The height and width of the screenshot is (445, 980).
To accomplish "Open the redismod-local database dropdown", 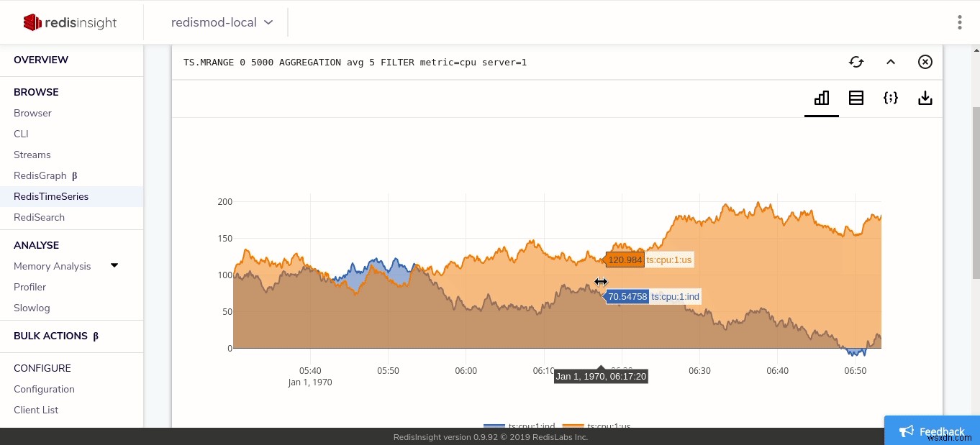I will (x=219, y=22).
